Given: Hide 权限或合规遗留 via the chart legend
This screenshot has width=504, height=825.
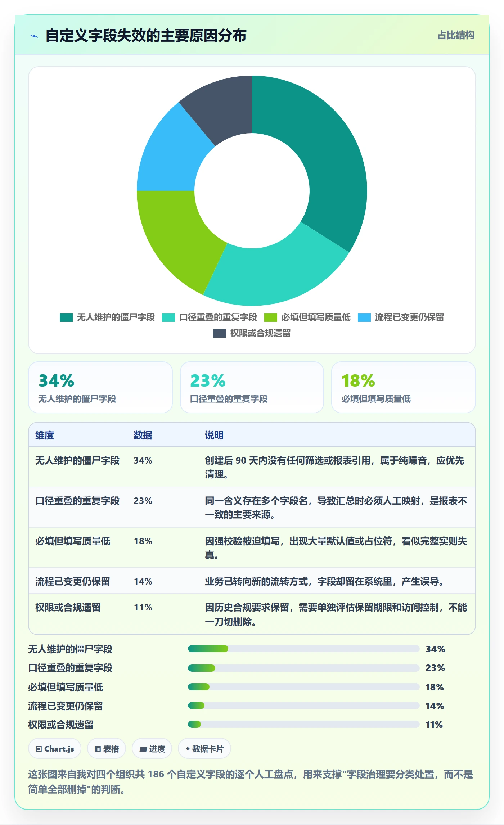Looking at the screenshot, I should click(252, 333).
